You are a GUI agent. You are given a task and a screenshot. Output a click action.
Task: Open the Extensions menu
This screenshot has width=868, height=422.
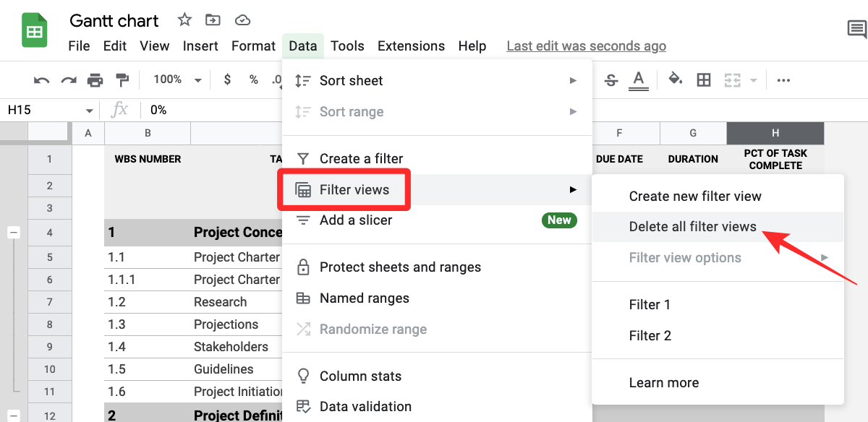click(411, 46)
